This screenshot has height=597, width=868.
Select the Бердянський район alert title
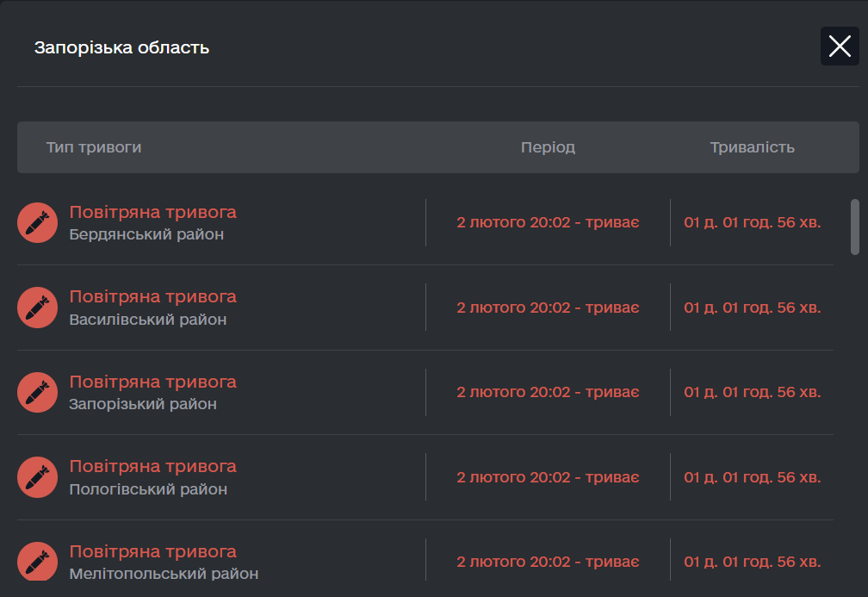(152, 212)
